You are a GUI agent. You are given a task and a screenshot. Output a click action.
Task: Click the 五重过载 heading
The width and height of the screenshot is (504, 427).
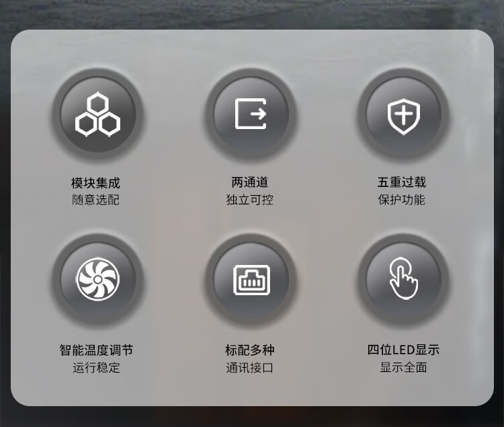pos(402,182)
